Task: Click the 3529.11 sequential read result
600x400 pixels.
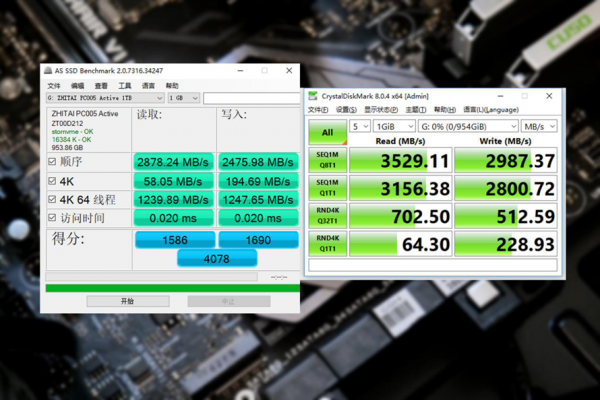Action: click(401, 160)
